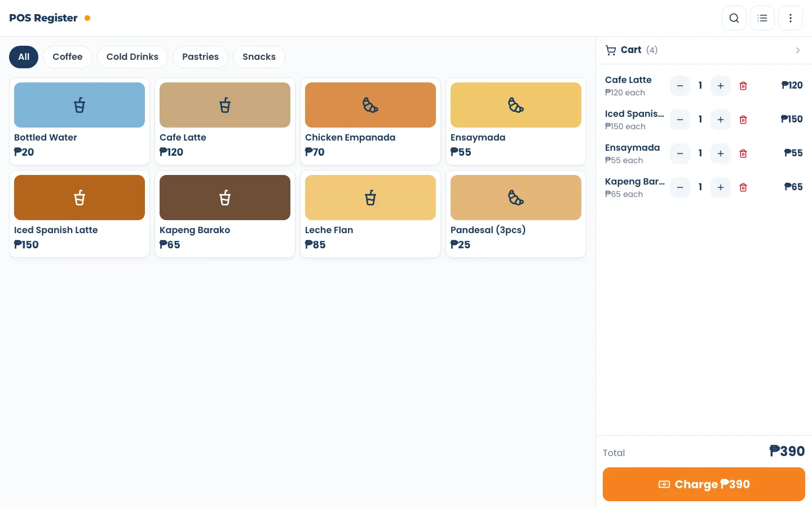The width and height of the screenshot is (812, 508).
Task: Switch to the Snacks category tab
Action: (259, 57)
